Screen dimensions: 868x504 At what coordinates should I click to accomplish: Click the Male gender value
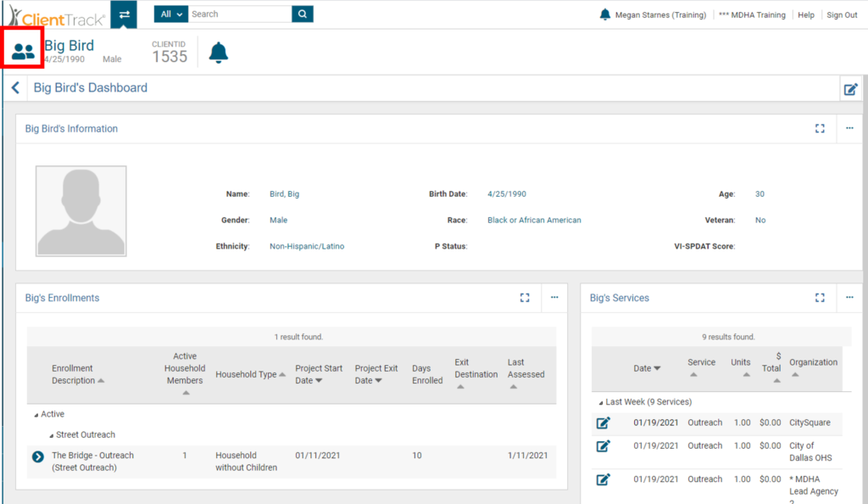[x=278, y=220]
